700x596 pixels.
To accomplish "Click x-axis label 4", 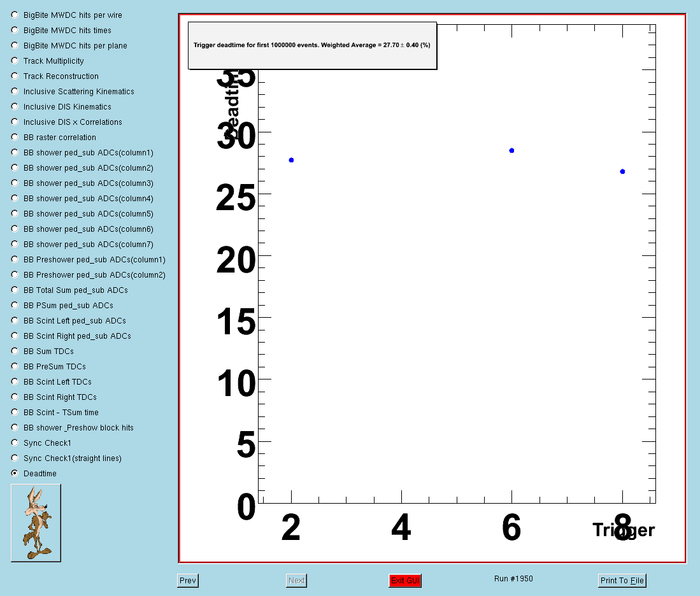I will 401,527.
